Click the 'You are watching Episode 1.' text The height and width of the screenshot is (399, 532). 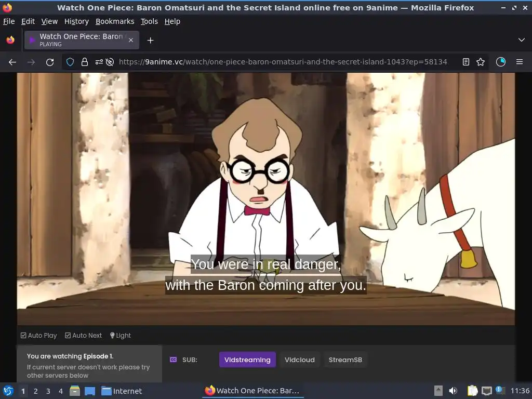pyautogui.click(x=70, y=356)
